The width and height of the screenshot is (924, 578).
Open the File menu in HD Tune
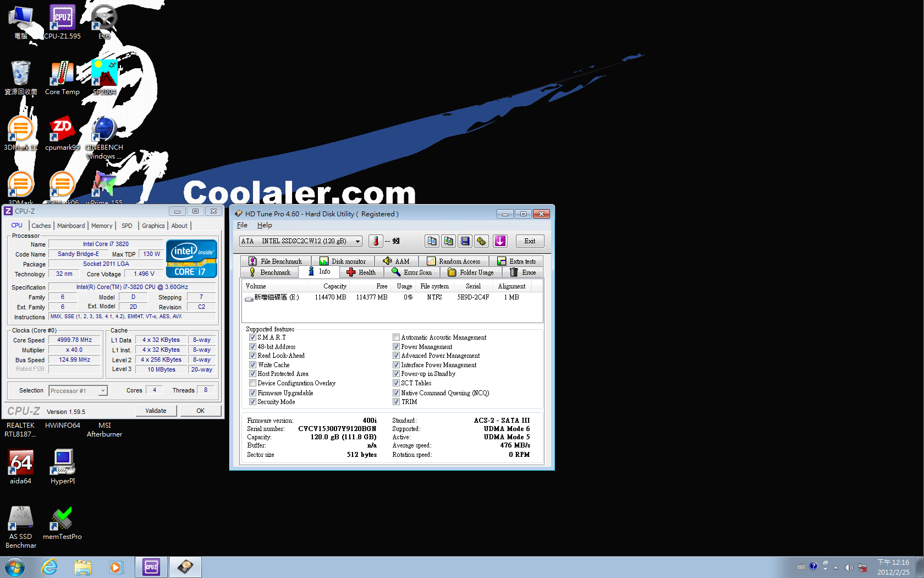(x=242, y=225)
